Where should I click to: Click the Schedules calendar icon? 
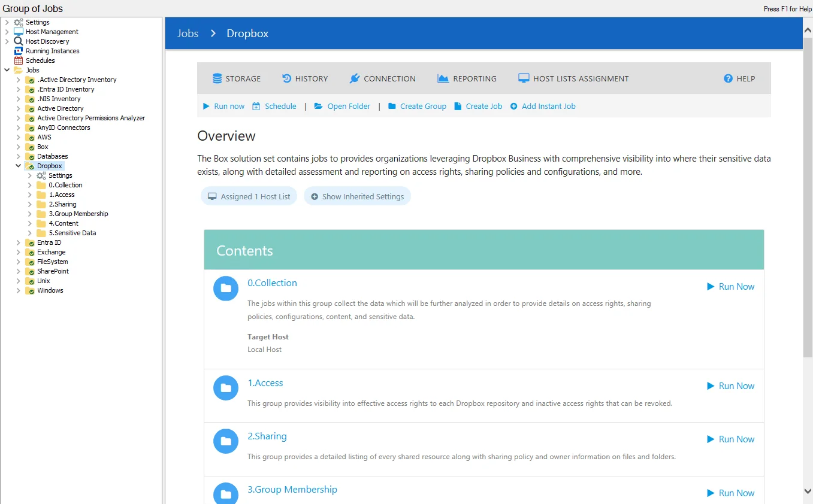(18, 60)
